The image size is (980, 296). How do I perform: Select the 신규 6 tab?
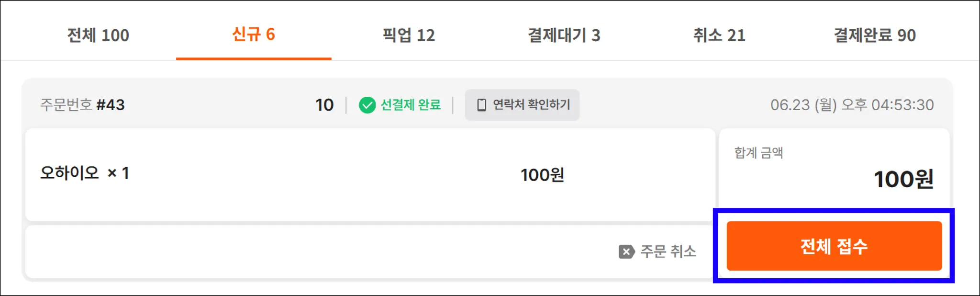point(254,35)
